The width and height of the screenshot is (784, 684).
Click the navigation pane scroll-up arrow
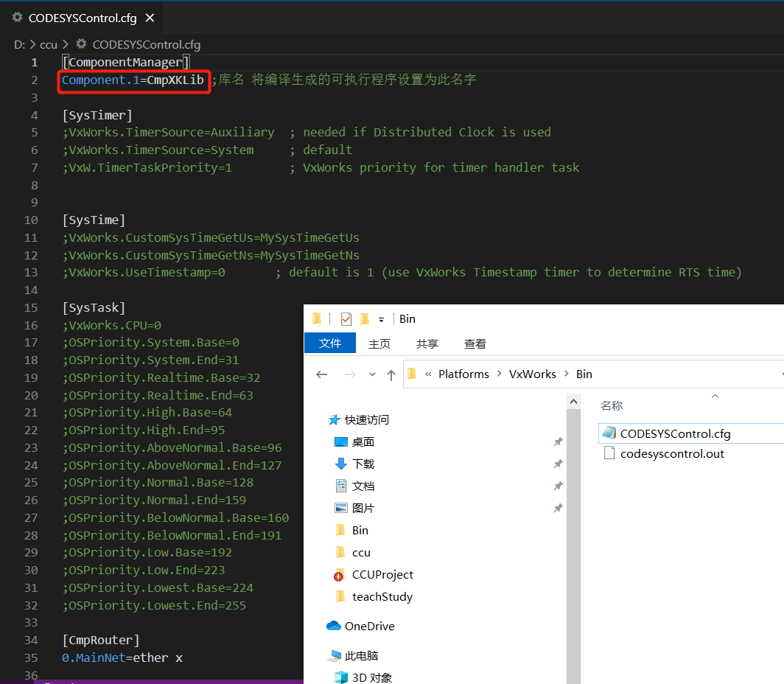tap(573, 402)
